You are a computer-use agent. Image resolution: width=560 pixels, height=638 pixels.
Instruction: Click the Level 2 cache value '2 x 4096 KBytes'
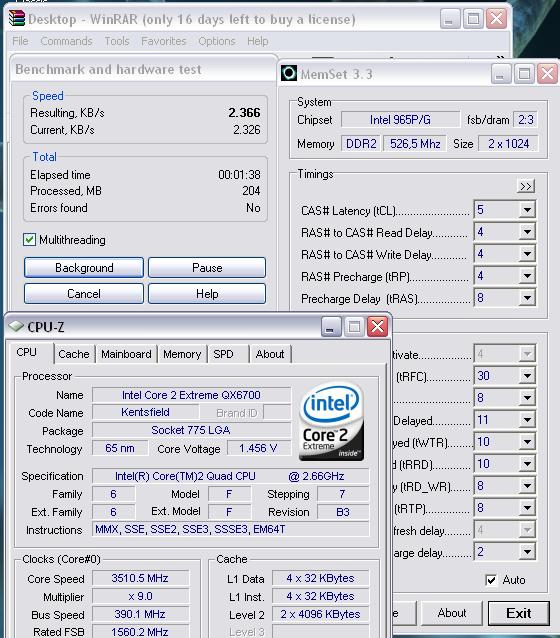(x=320, y=614)
